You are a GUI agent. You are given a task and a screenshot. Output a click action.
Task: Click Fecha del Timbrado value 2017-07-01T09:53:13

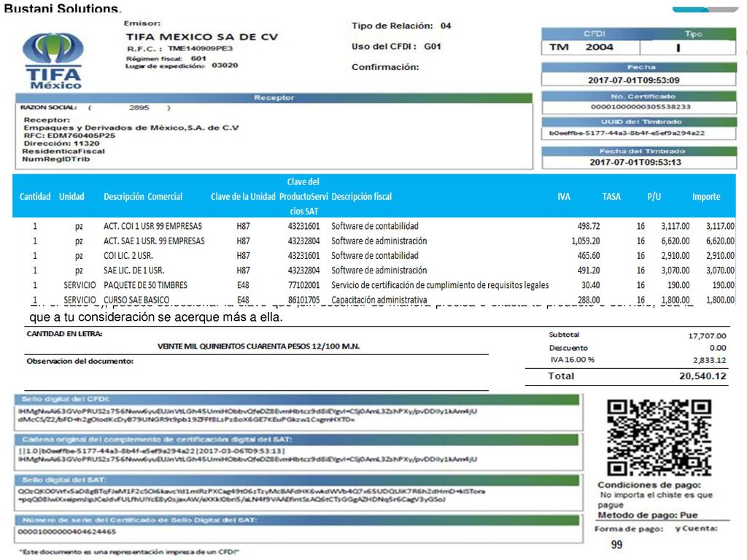[x=635, y=162]
